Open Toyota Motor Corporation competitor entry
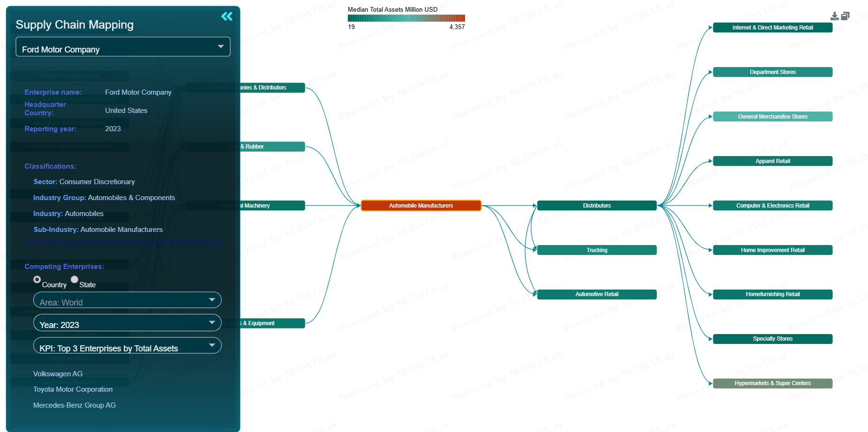Image resolution: width=868 pixels, height=432 pixels. tap(73, 389)
